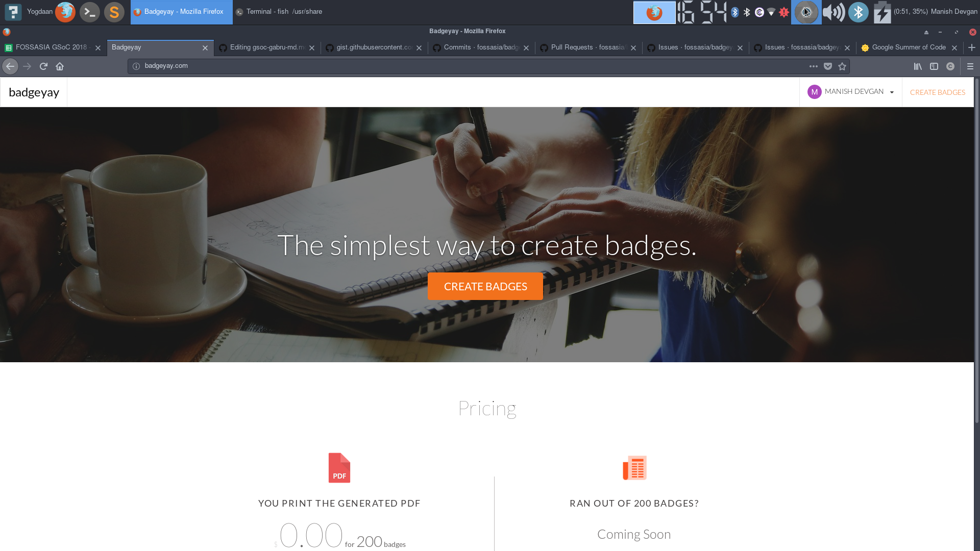The width and height of the screenshot is (980, 551).
Task: Click the orange CREATE BADGES hero button
Action: tap(485, 286)
